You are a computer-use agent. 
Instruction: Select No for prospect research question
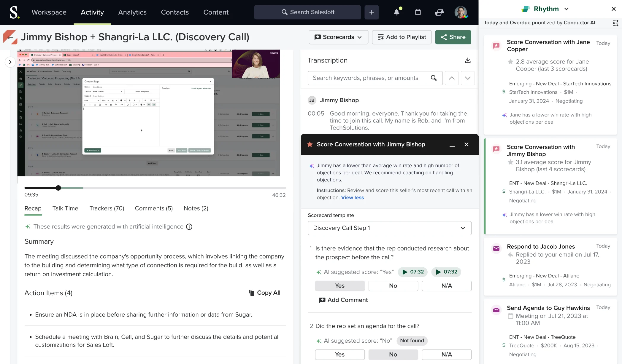393,286
